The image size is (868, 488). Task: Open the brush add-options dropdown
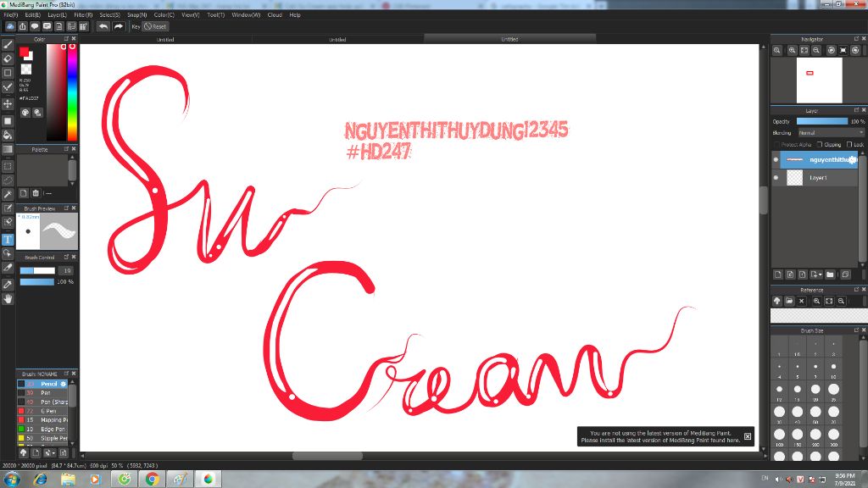50,452
